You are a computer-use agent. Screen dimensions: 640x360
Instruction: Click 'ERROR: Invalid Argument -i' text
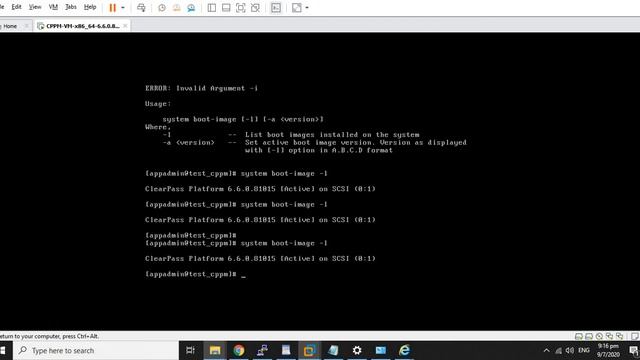201,88
